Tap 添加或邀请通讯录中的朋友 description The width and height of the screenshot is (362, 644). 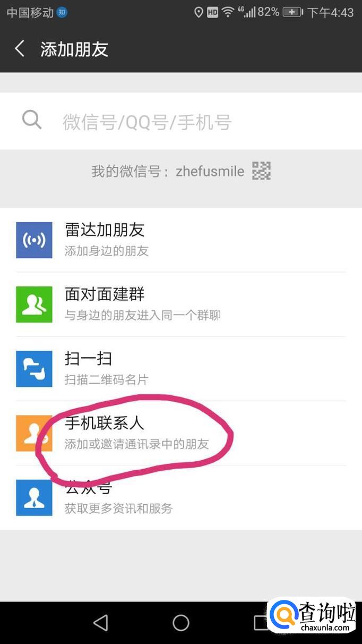(137, 444)
